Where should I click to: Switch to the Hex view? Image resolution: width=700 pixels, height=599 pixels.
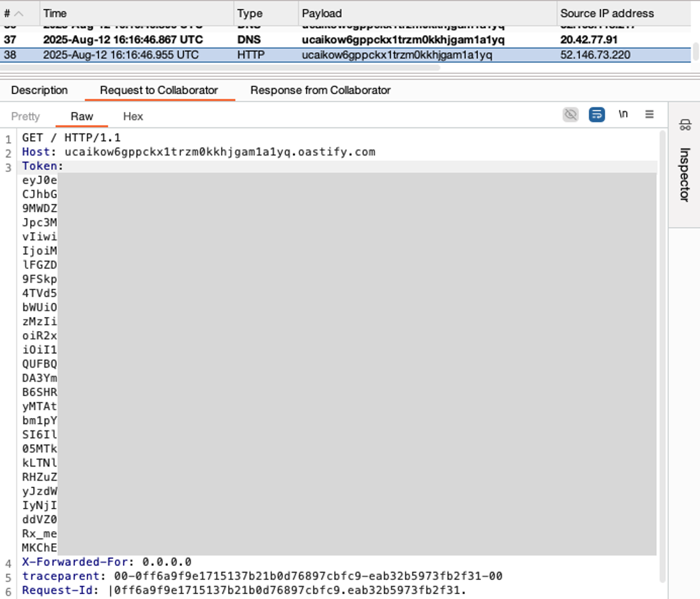(132, 116)
